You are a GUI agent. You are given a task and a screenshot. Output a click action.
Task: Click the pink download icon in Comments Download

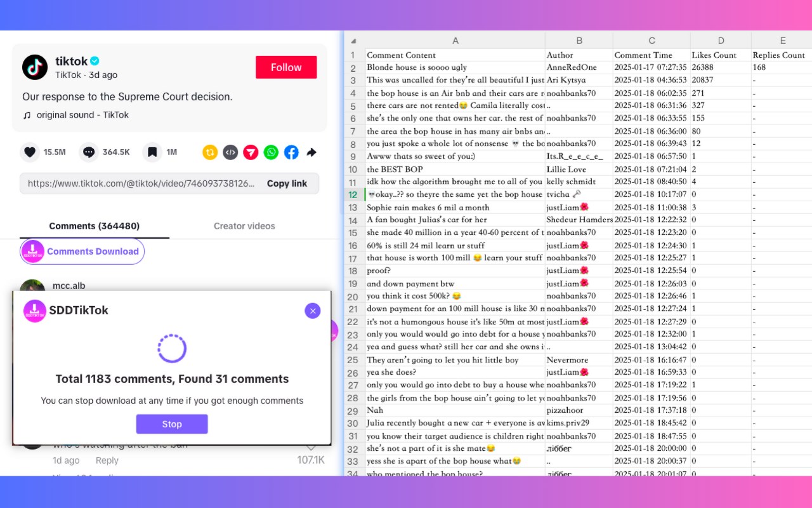(33, 251)
